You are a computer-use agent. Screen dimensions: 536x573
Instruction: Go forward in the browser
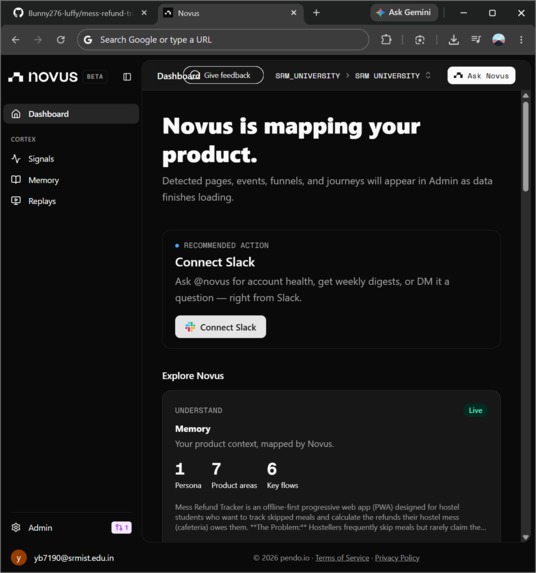pyautogui.click(x=38, y=40)
